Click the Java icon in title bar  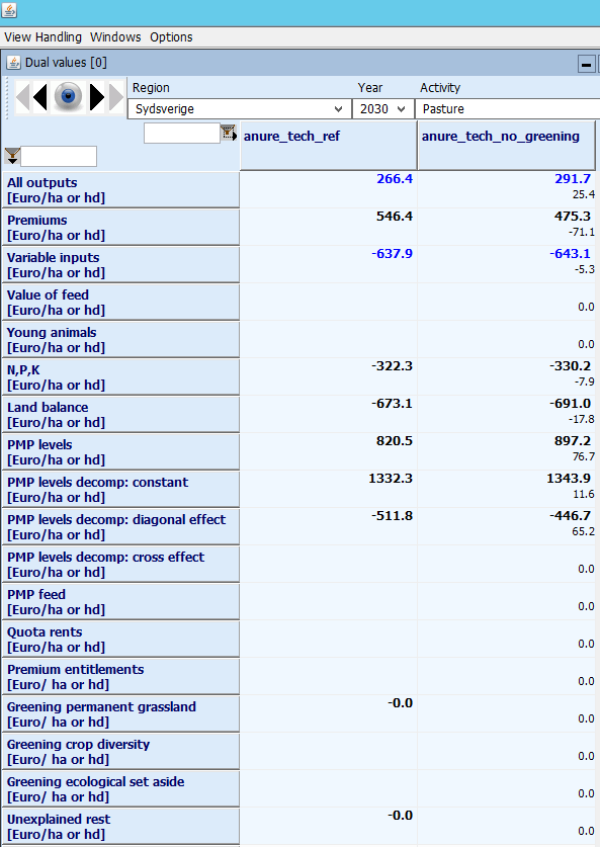click(x=10, y=10)
